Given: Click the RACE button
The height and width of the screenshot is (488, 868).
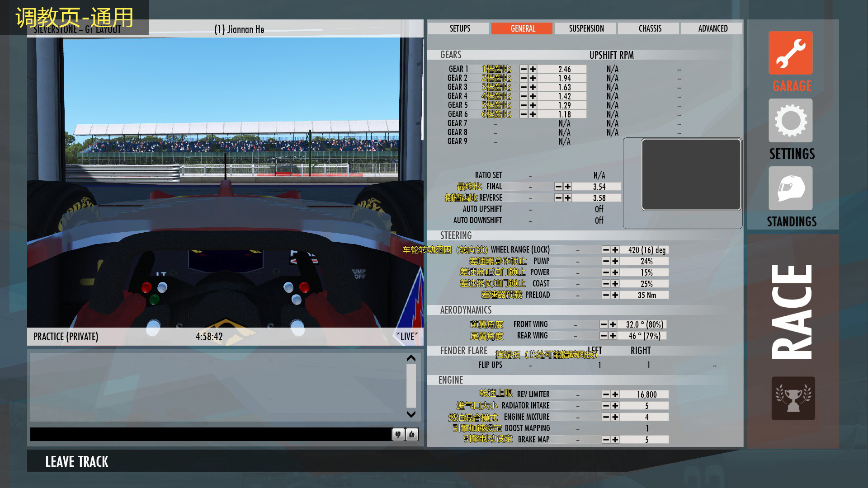Looking at the screenshot, I should click(x=792, y=312).
